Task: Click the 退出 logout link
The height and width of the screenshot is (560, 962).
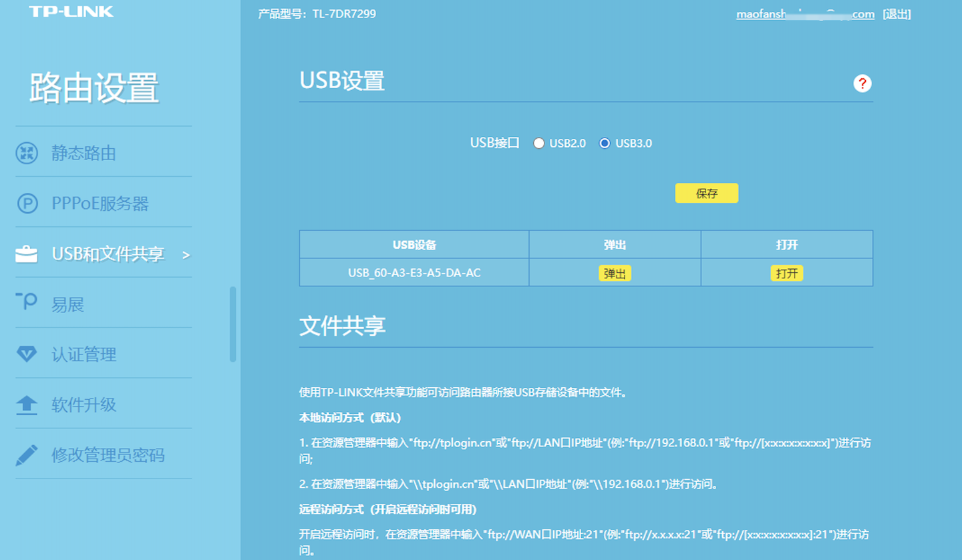Action: (x=897, y=14)
